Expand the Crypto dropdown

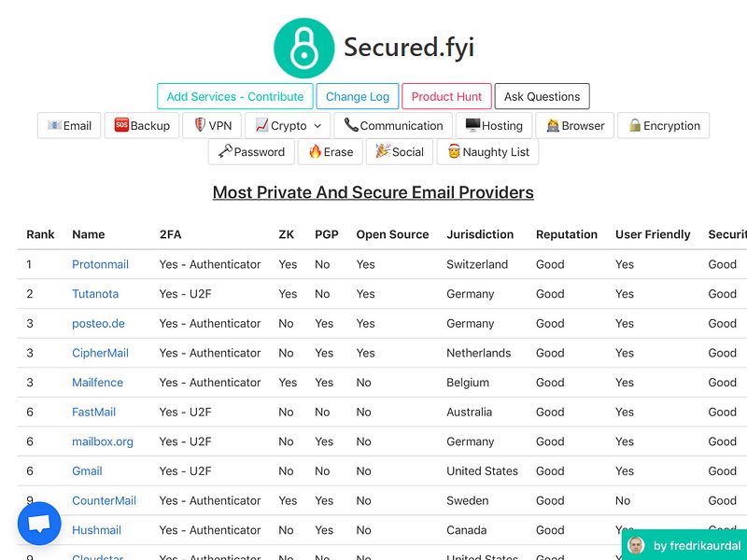[287, 125]
